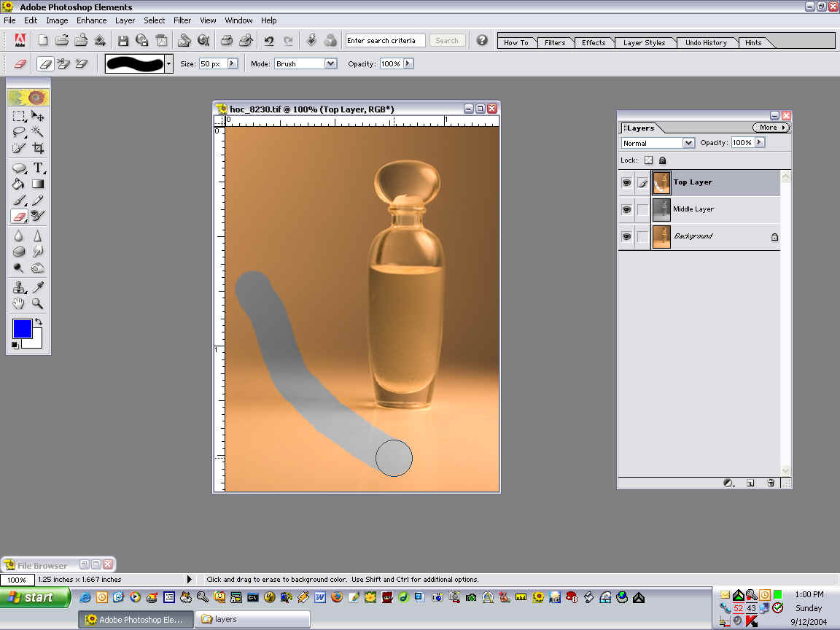
Task: Toggle the lock transparent pixels checkbox
Action: point(648,160)
